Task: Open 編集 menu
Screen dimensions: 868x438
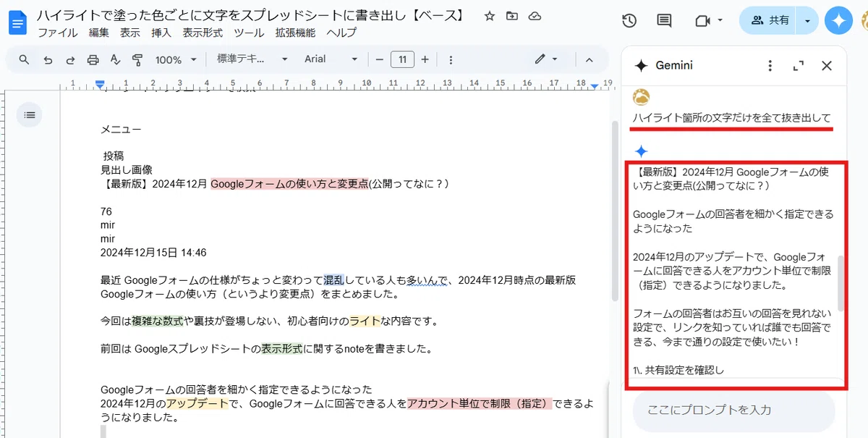Action: (99, 33)
